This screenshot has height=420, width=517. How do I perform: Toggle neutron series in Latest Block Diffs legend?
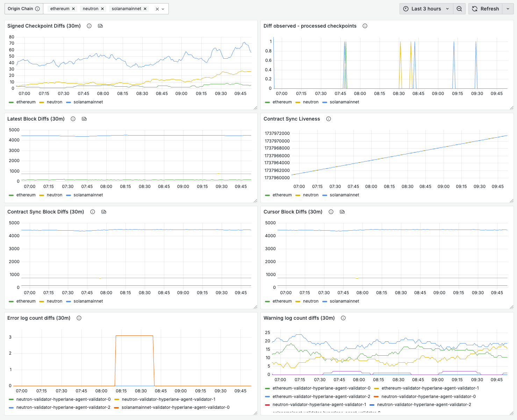coord(55,195)
